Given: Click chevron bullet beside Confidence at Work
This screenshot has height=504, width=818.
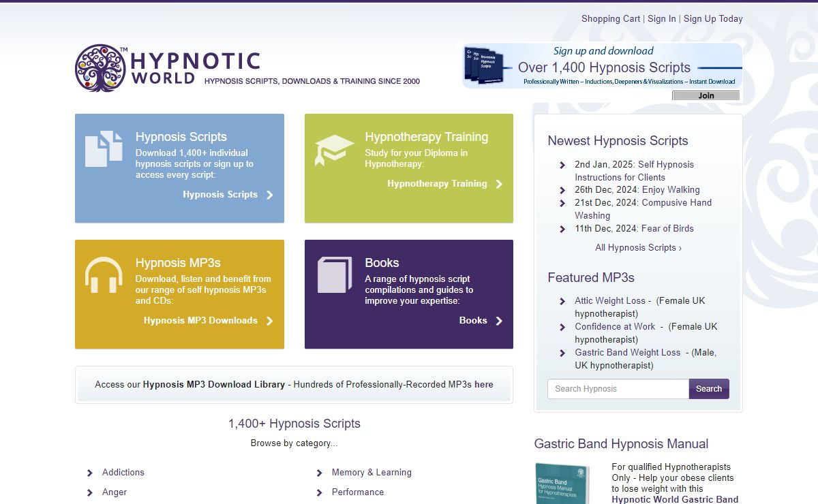Looking at the screenshot, I should (562, 327).
